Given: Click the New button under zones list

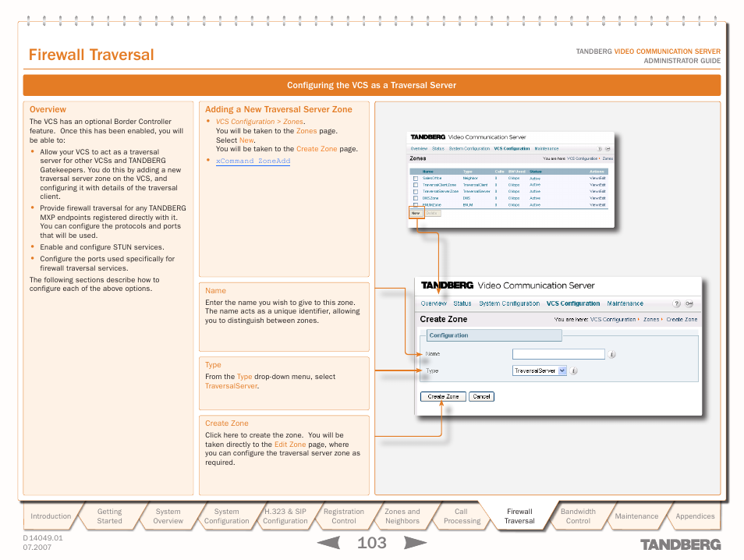Looking at the screenshot, I should pyautogui.click(x=416, y=213).
